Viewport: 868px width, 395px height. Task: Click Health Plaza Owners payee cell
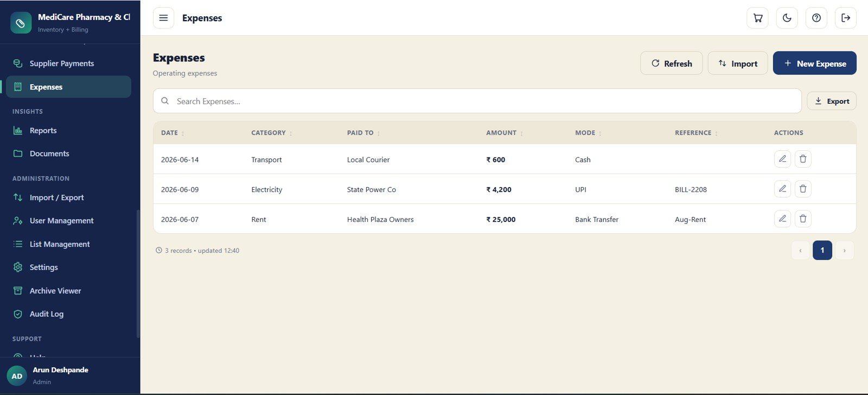(380, 219)
